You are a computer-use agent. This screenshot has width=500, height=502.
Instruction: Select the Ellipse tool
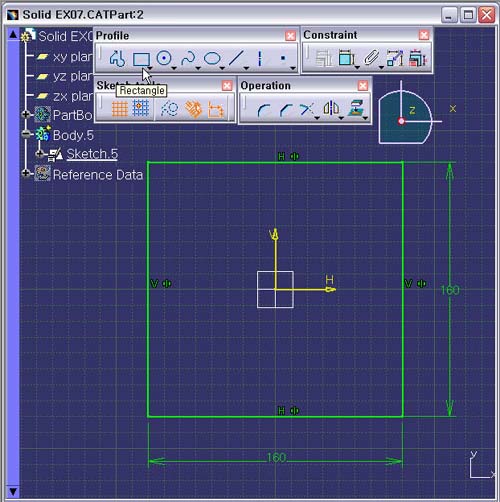coord(212,59)
